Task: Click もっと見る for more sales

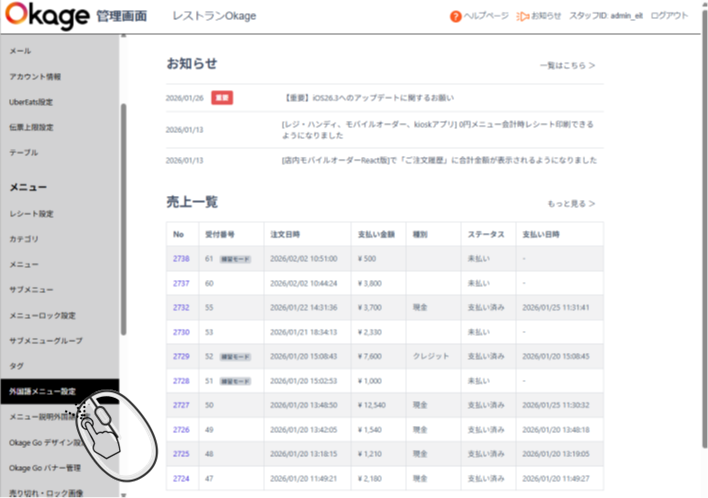Action: pyautogui.click(x=571, y=203)
